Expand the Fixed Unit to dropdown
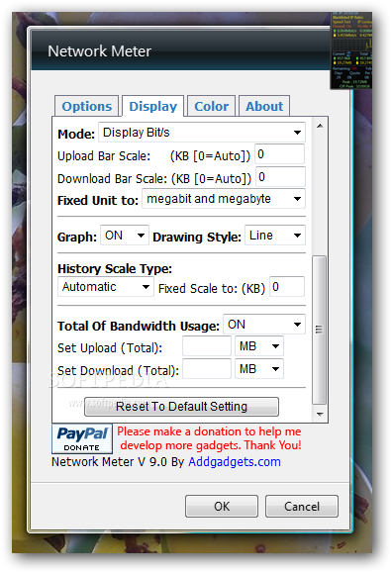 [x=224, y=199]
